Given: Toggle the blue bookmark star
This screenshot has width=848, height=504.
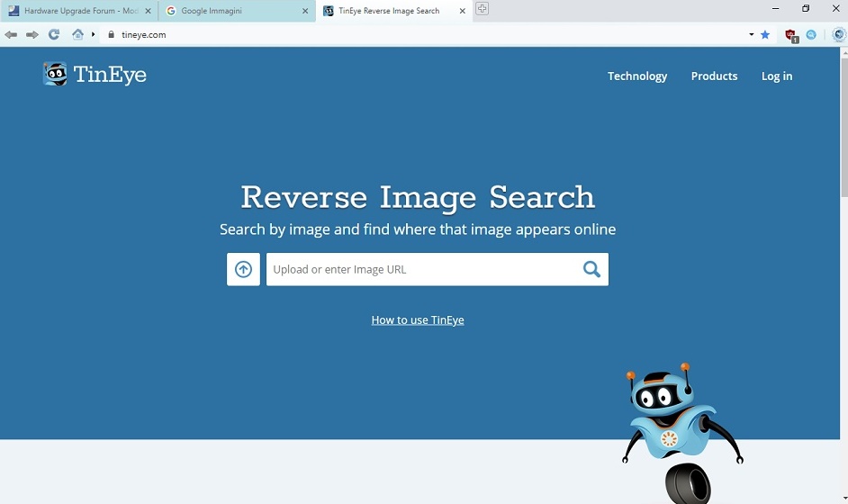Looking at the screenshot, I should click(x=764, y=34).
